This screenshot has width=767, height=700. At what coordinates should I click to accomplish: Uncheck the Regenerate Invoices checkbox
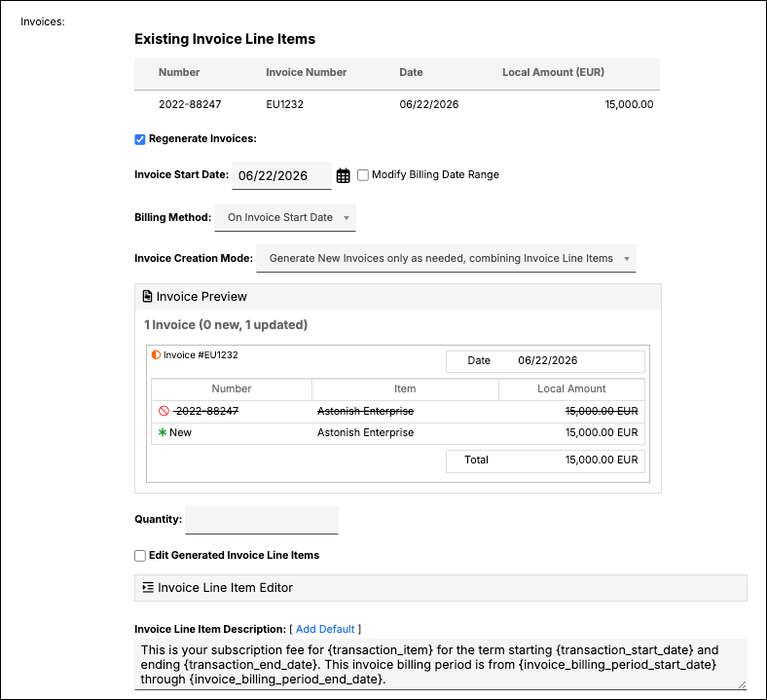coord(140,139)
